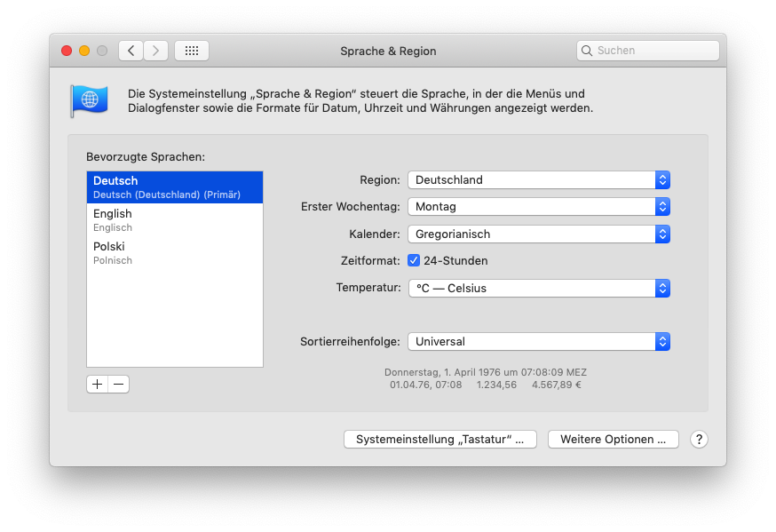Click the back navigation arrow
This screenshot has height=532, width=776.
pyautogui.click(x=130, y=51)
